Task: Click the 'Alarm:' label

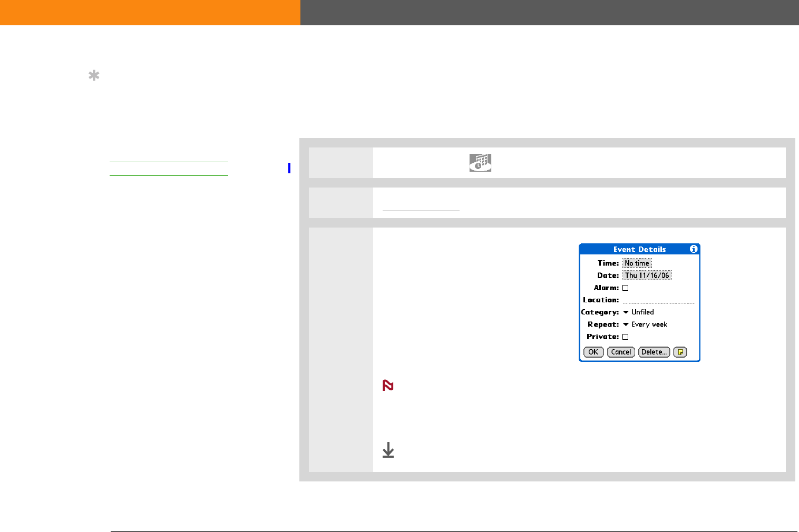Action: (x=606, y=288)
